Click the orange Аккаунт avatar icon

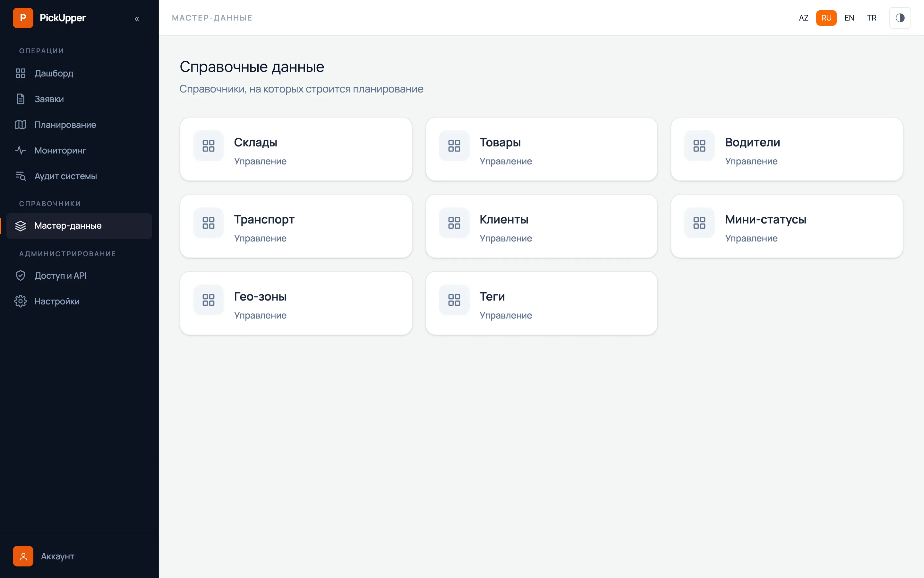(x=23, y=556)
